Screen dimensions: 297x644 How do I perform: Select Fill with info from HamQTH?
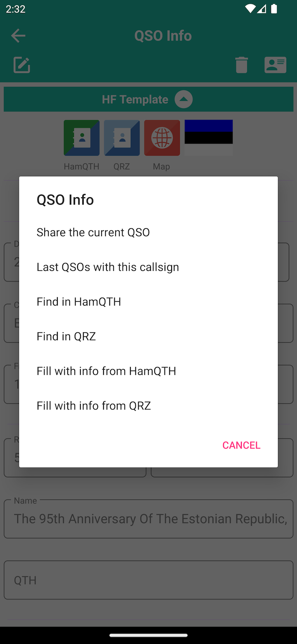(x=106, y=371)
